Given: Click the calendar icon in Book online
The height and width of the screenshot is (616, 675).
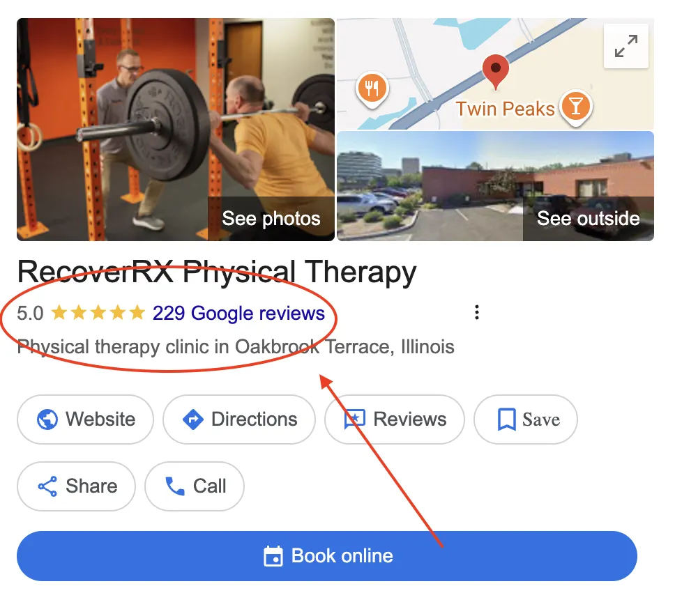Looking at the screenshot, I should (x=273, y=556).
